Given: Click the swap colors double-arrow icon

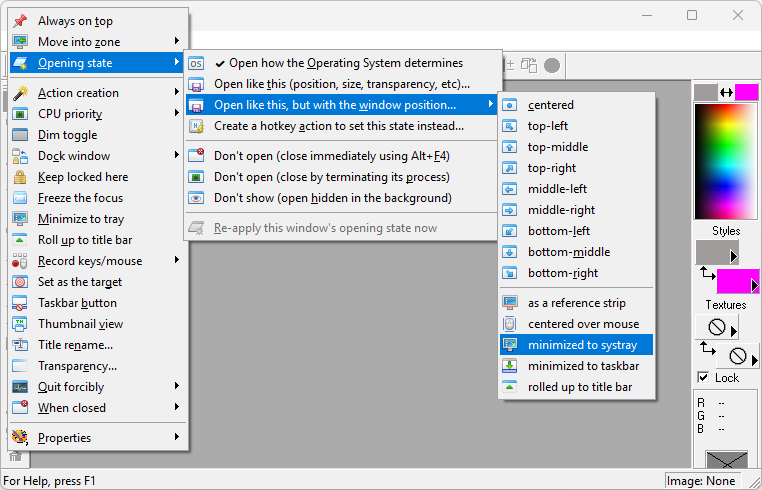Looking at the screenshot, I should tap(726, 92).
